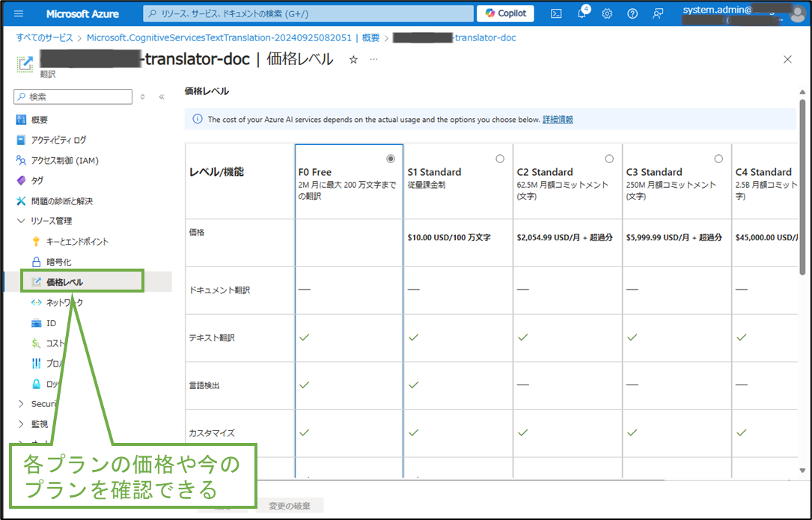Open the notifications bell icon
The width and height of the screenshot is (812, 520).
(x=581, y=14)
